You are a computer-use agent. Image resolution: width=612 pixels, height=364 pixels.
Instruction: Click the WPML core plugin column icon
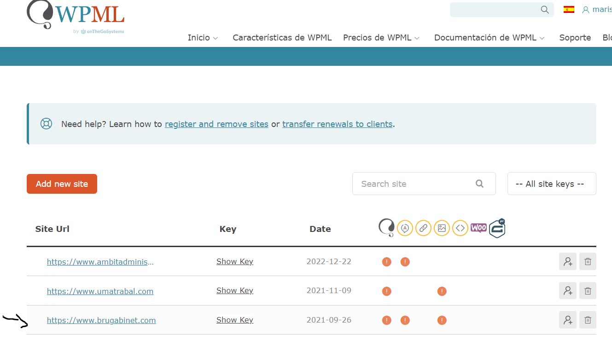386,227
